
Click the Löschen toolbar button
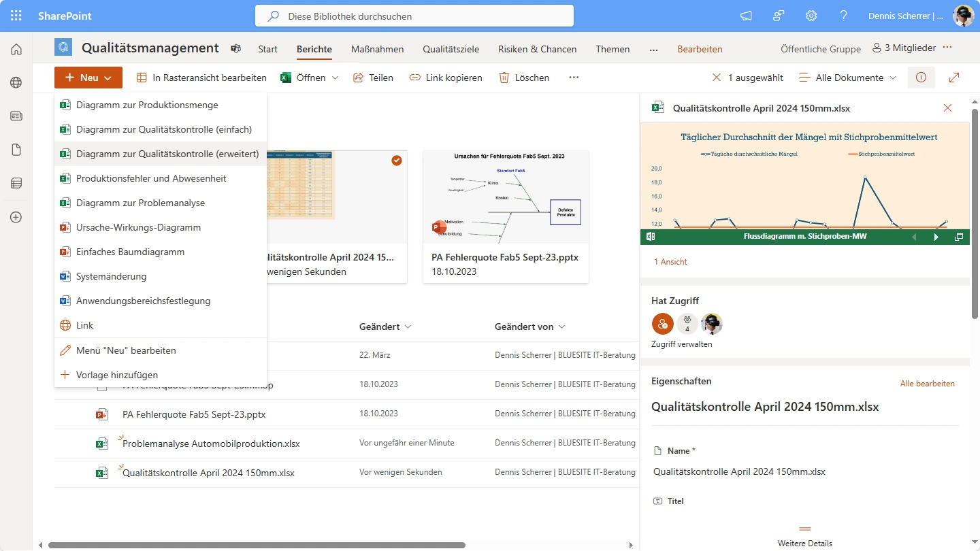tap(524, 78)
